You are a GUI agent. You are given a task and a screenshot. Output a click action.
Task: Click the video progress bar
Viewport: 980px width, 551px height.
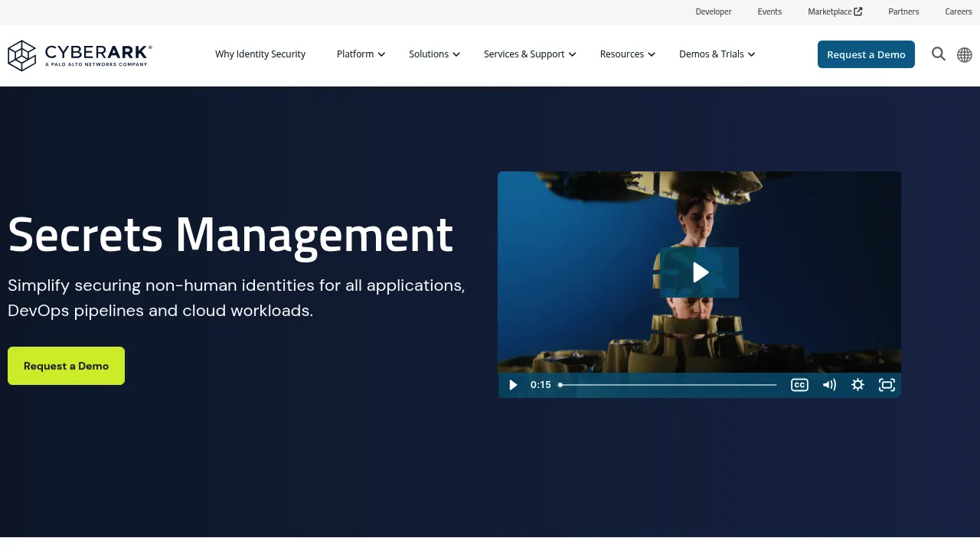pyautogui.click(x=668, y=385)
